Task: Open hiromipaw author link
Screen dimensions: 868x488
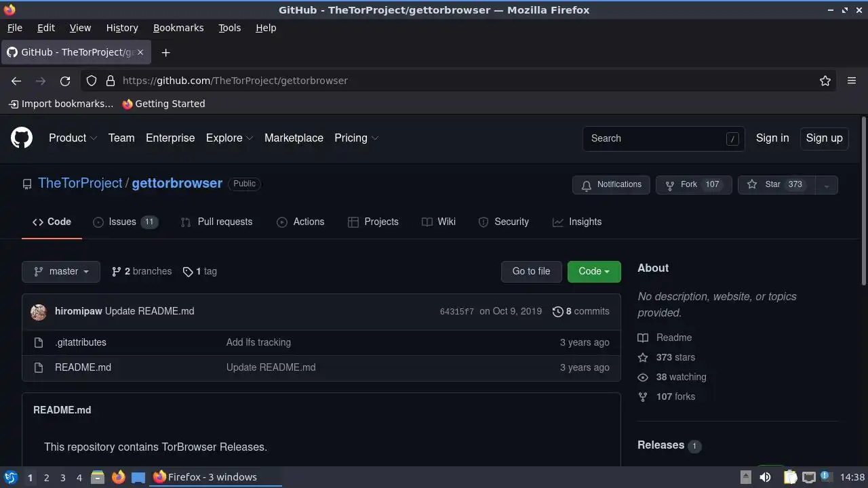Action: (78, 311)
